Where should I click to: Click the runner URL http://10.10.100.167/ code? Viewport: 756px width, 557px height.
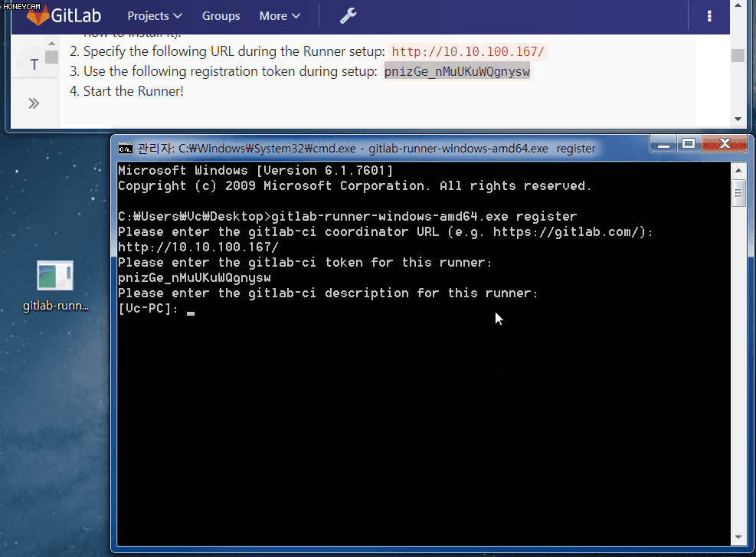pyautogui.click(x=468, y=51)
